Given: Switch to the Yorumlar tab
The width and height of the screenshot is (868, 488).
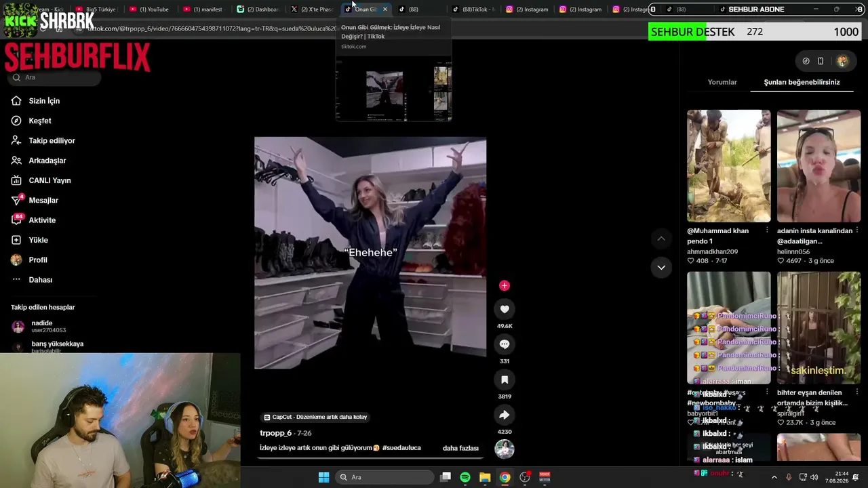Looking at the screenshot, I should pyautogui.click(x=722, y=82).
